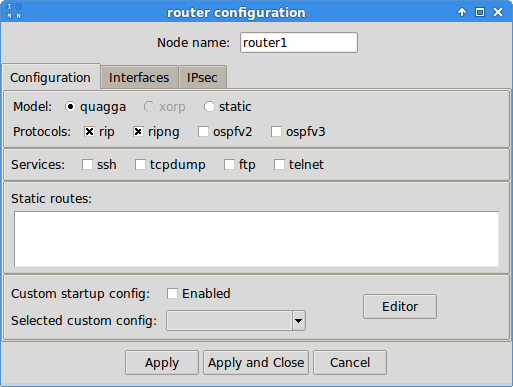Viewport: 513px width, 387px height.
Task: Enable the ospfv3 protocol checkbox
Action: [276, 132]
